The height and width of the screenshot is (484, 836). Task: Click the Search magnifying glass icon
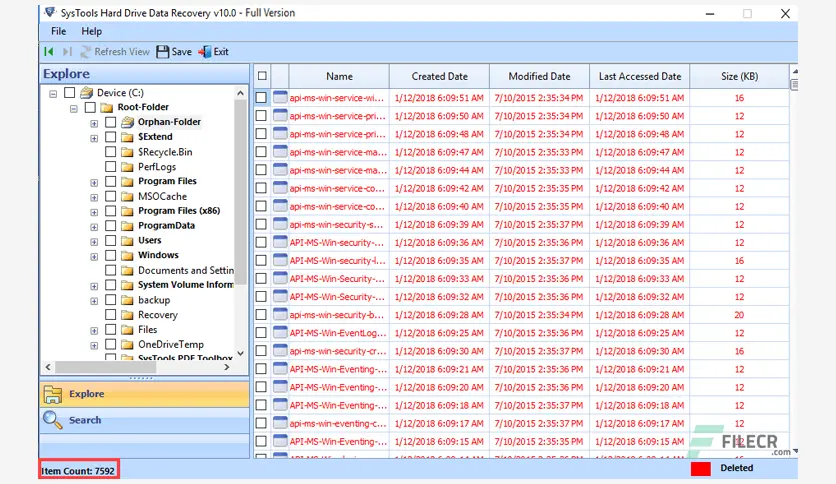tap(53, 420)
